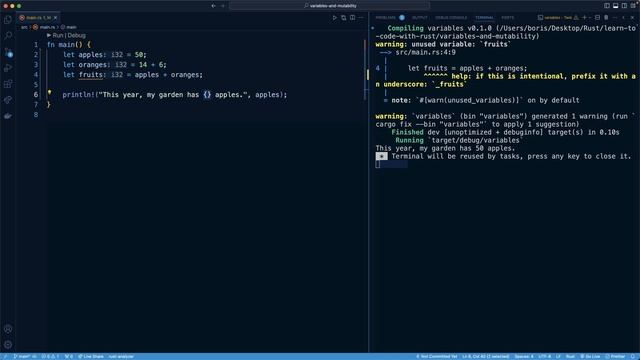Split the terminal panel
Image resolution: width=640 pixels, height=360 pixels.
click(x=597, y=18)
